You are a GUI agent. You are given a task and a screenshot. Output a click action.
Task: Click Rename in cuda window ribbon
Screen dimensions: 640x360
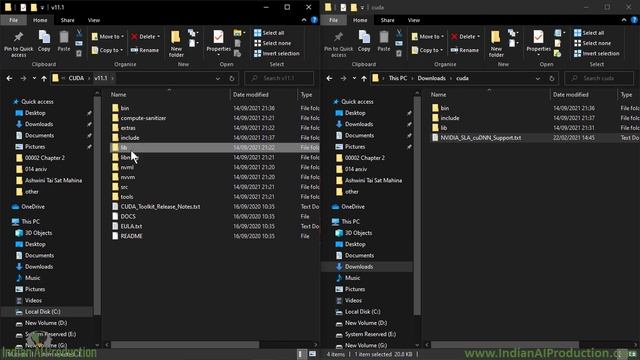(x=465, y=50)
